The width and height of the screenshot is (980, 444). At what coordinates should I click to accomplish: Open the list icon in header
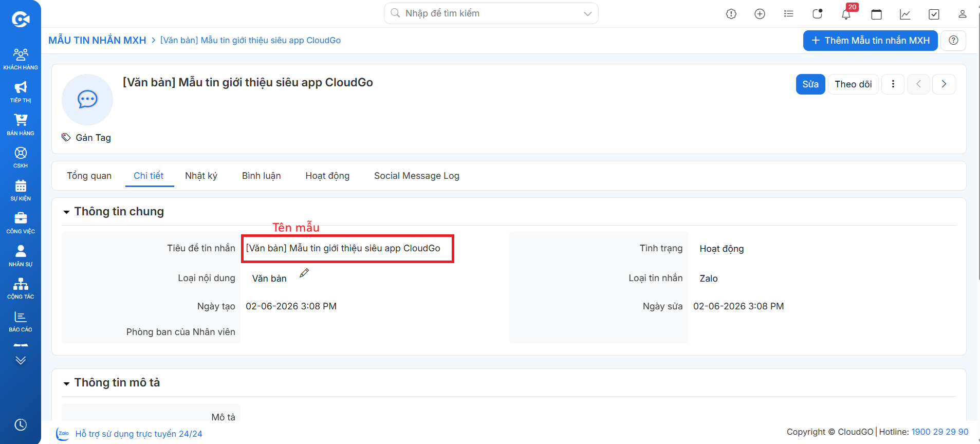tap(789, 14)
